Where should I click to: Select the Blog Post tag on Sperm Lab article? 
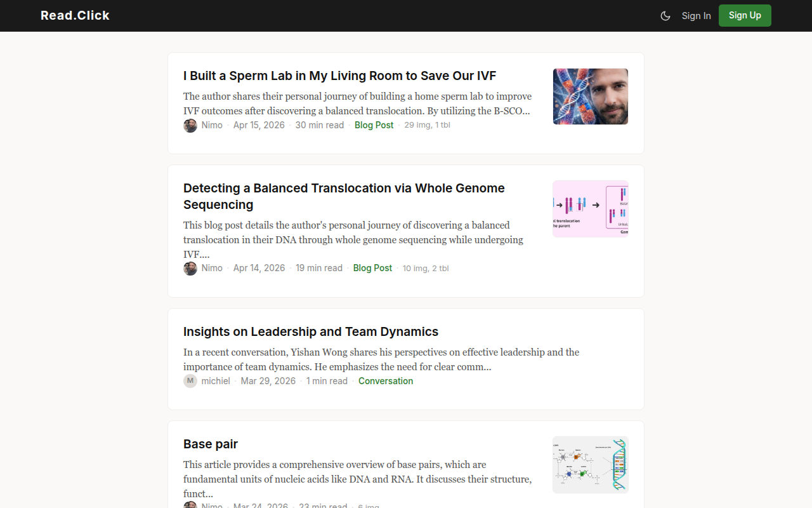point(374,125)
